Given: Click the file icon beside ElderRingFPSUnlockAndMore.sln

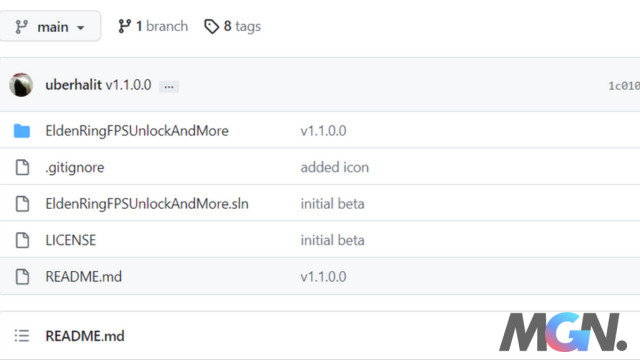Looking at the screenshot, I should coord(22,204).
